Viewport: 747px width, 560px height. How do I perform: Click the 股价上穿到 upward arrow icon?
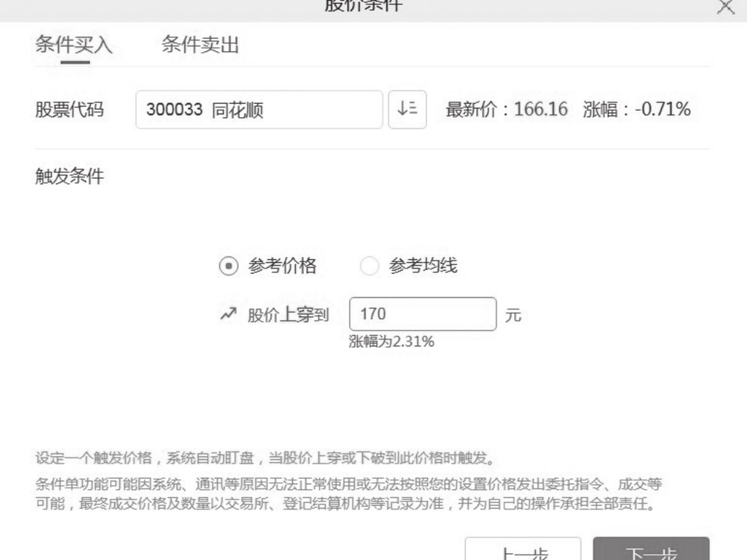228,315
